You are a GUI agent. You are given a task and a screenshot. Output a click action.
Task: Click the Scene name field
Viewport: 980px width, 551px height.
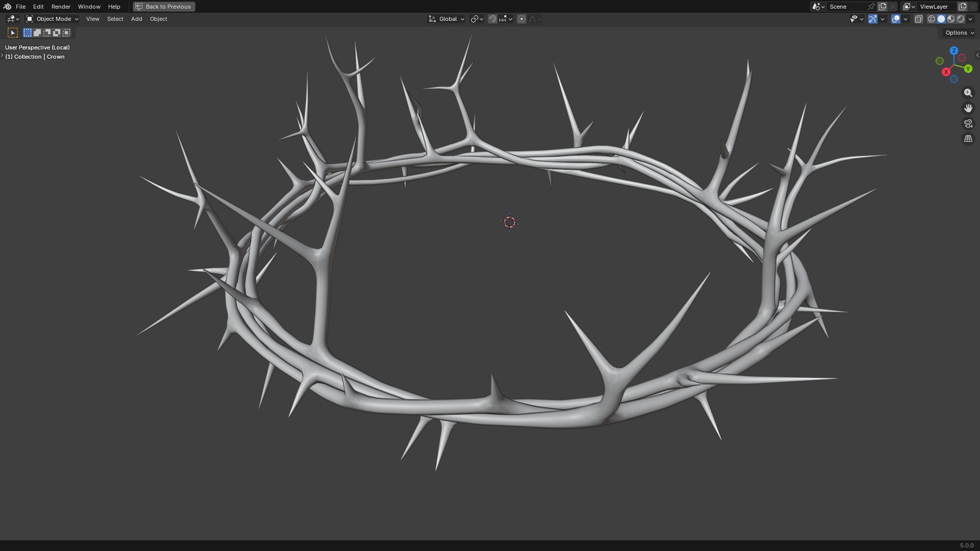[846, 7]
